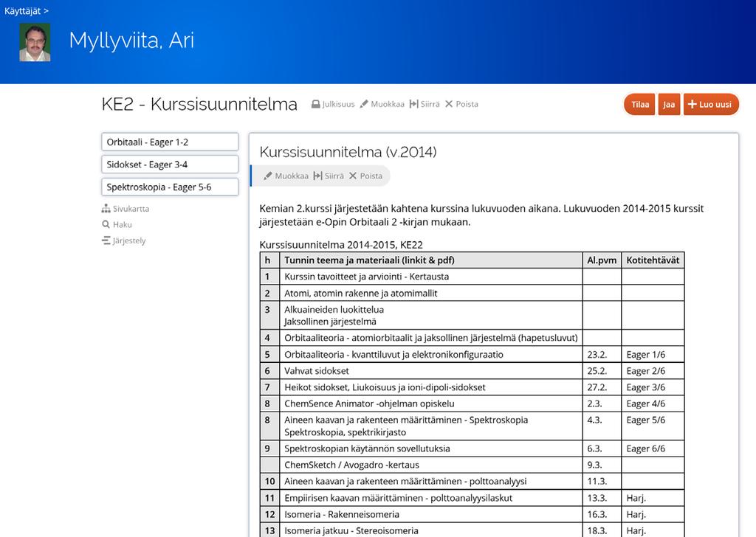Click the Sivukartta hierarchy icon

point(106,209)
